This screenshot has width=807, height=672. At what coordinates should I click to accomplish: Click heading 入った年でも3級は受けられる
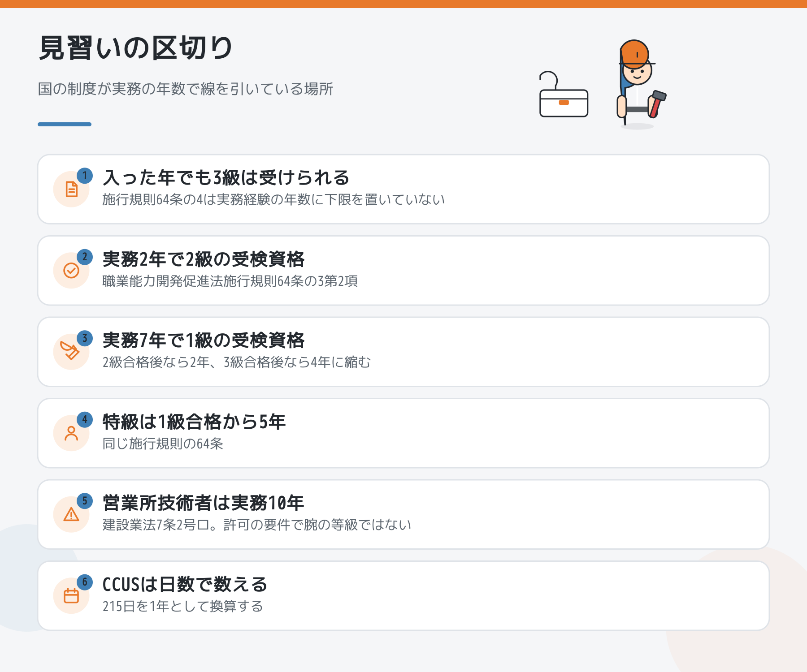point(226,178)
